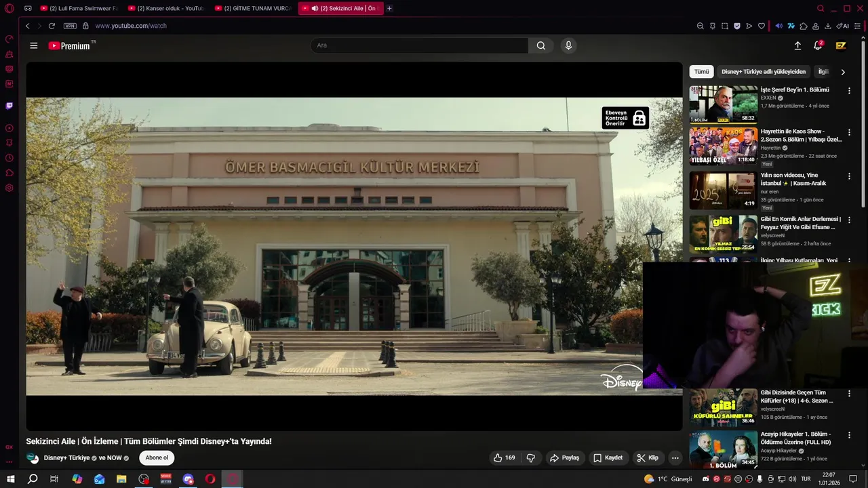Add page to bookmarks with heart icon
Screen dimensions: 868x488
762,26
